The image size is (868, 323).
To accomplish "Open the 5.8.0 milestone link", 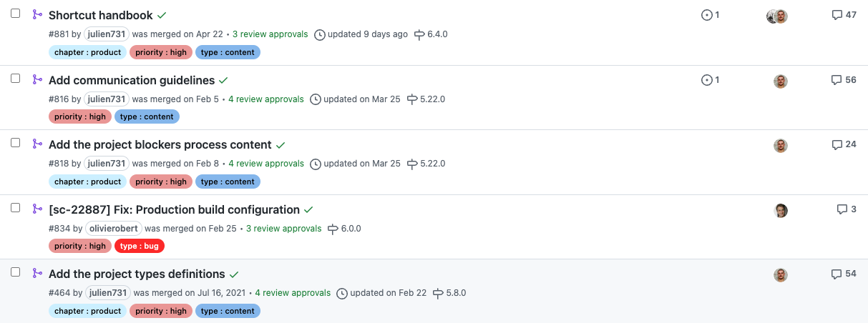I will point(456,293).
